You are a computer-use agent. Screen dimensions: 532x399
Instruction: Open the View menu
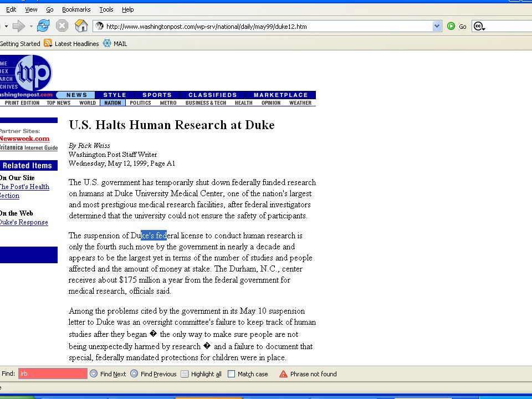click(x=31, y=9)
